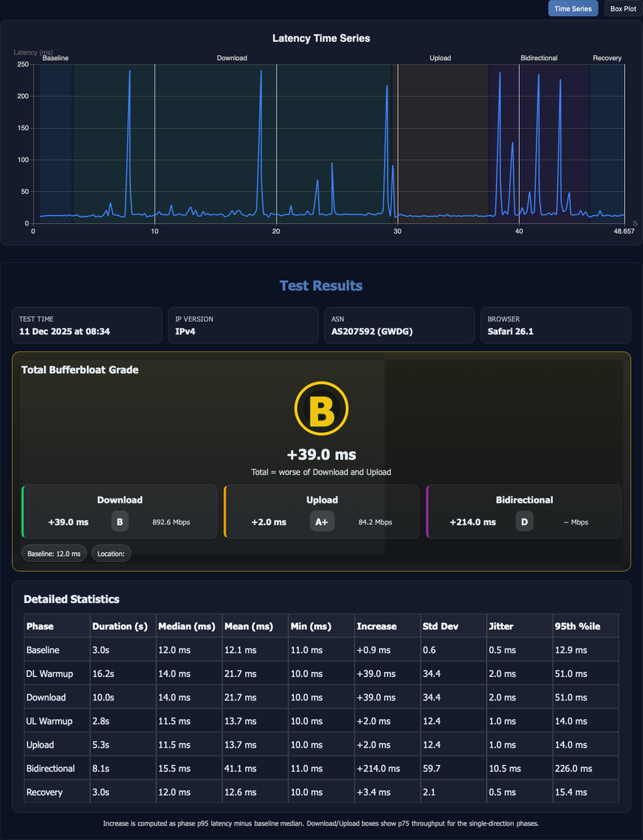The width and height of the screenshot is (643, 840).
Task: Click the Download phase label on chart
Action: [x=232, y=58]
